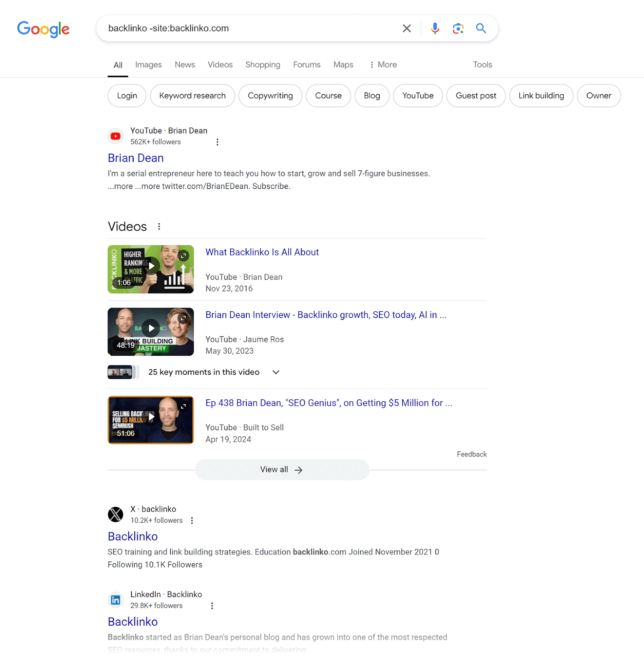This screenshot has width=644, height=658.
Task: Switch to the Forums tab
Action: click(x=307, y=65)
